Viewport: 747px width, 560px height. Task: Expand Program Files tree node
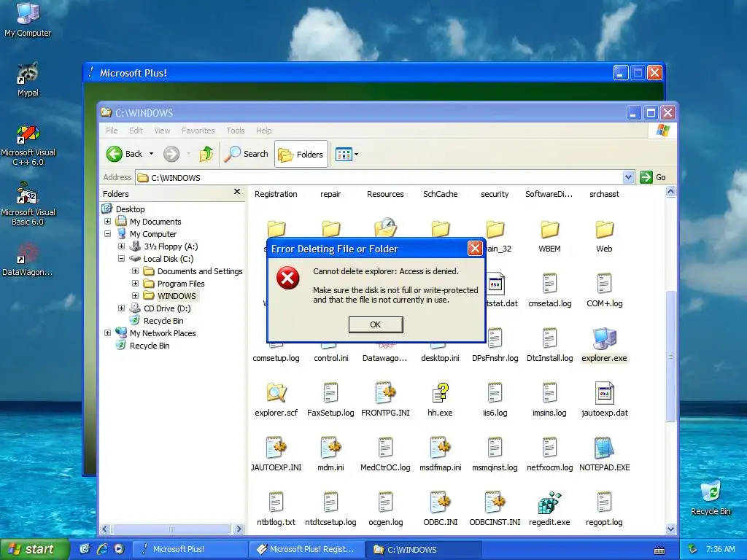pos(135,284)
